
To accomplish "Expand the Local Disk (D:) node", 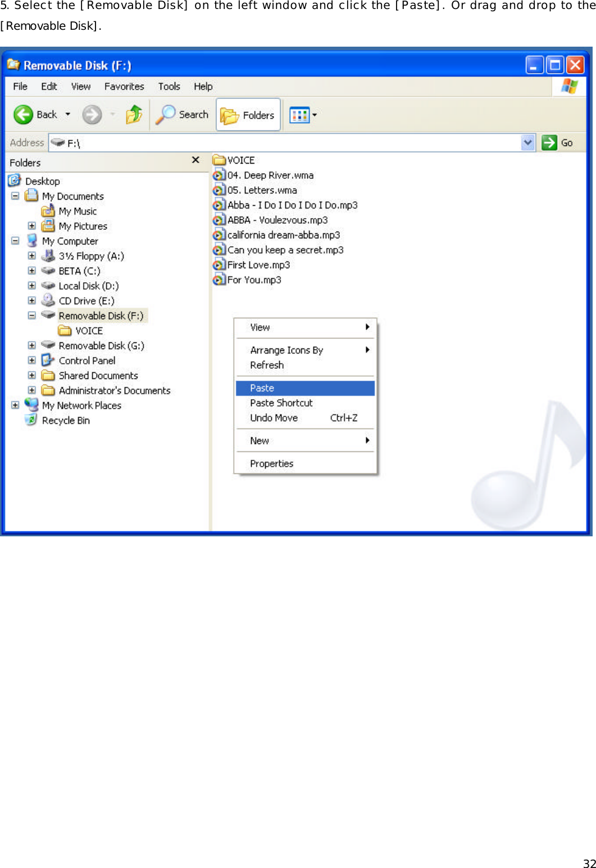I will coord(32,286).
